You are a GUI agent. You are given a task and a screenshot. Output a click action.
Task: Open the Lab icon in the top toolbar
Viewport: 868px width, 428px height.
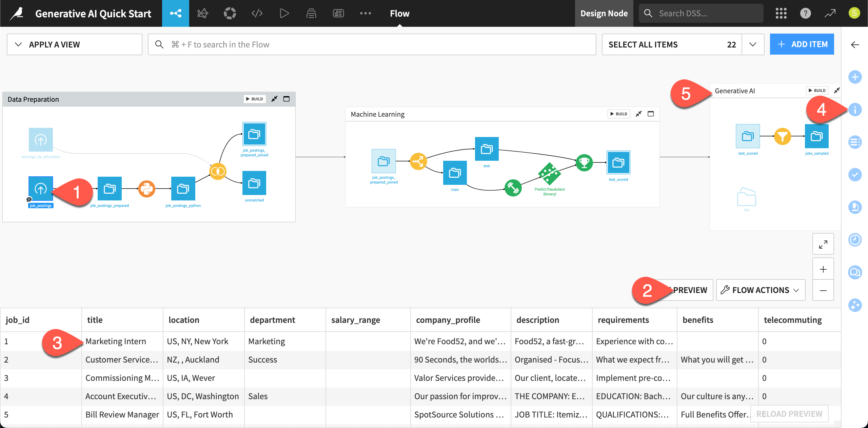202,13
